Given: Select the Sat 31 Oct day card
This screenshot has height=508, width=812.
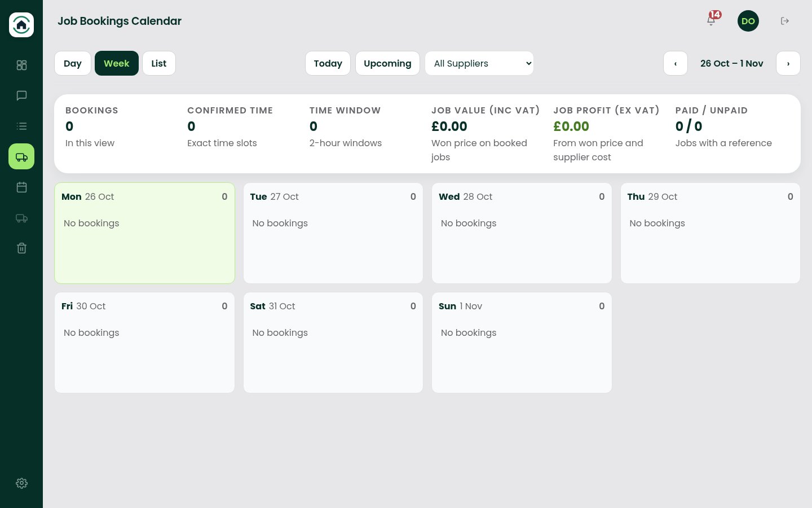Looking at the screenshot, I should coord(333,343).
